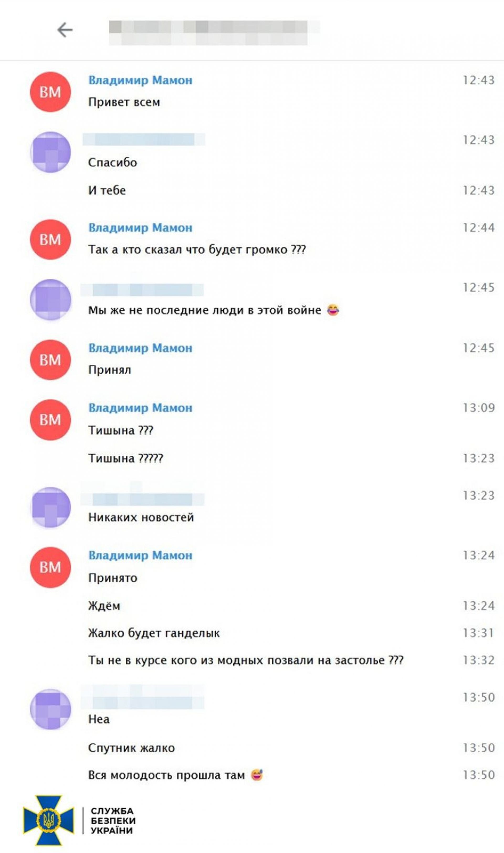
Task: Select the message 'Спутник жалко'
Action: click(x=132, y=748)
